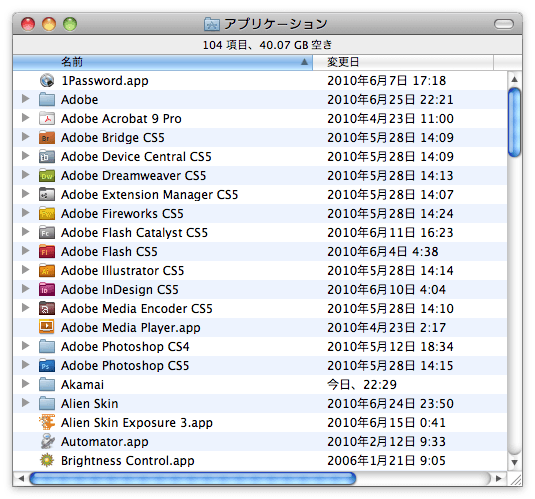535x499 pixels.
Task: Click the folder icon in the window title
Action: 212,24
